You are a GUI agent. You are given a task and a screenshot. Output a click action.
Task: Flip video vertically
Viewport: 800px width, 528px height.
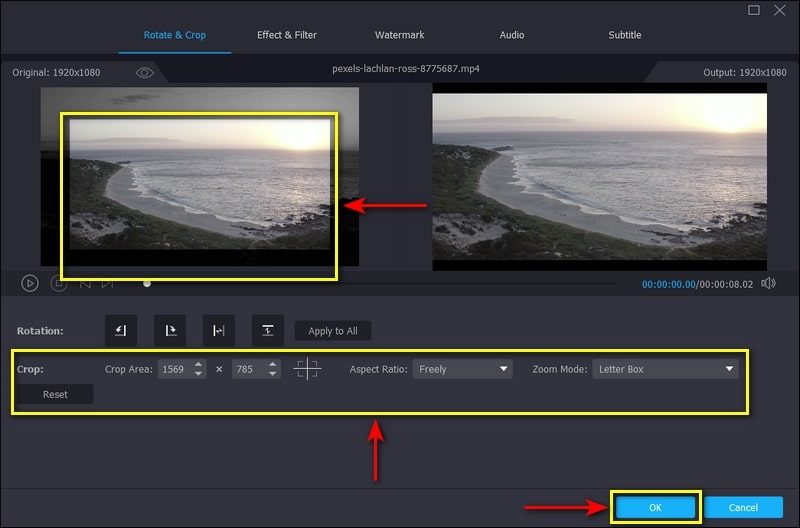267,331
